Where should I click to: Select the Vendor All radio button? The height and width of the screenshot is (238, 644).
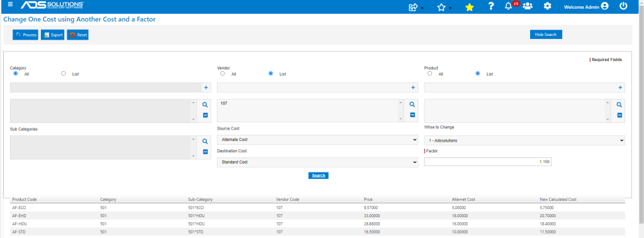[223, 74]
